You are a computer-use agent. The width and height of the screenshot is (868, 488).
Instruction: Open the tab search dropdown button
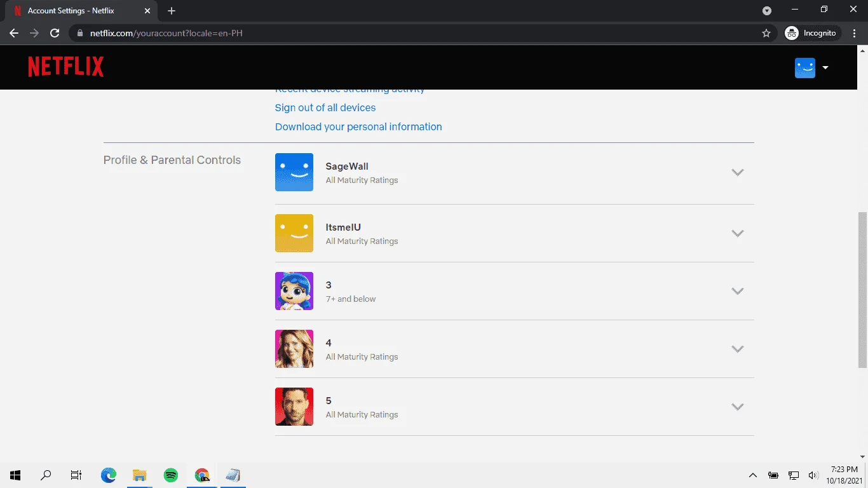click(767, 11)
